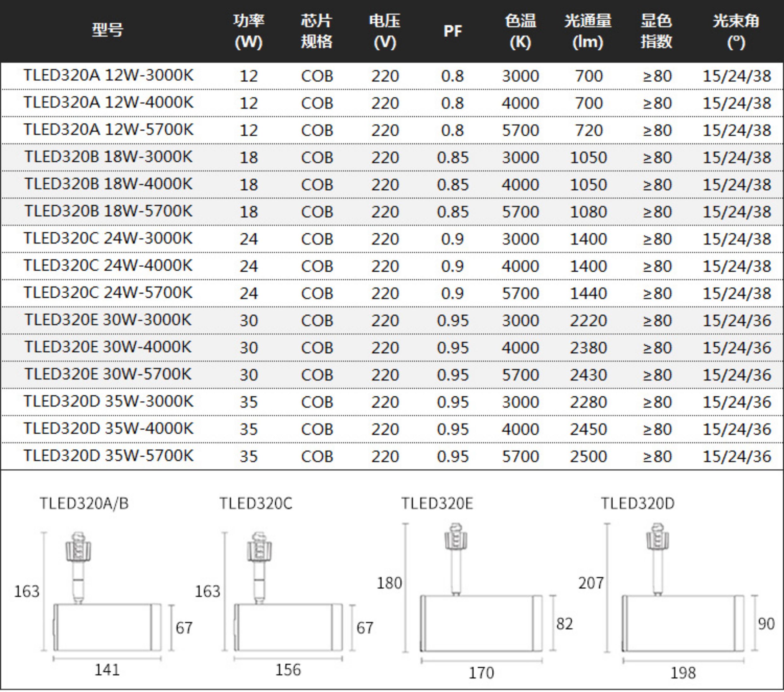Select the TLED320E 30W-3000K model name
The height and width of the screenshot is (692, 784).
pyautogui.click(x=108, y=320)
